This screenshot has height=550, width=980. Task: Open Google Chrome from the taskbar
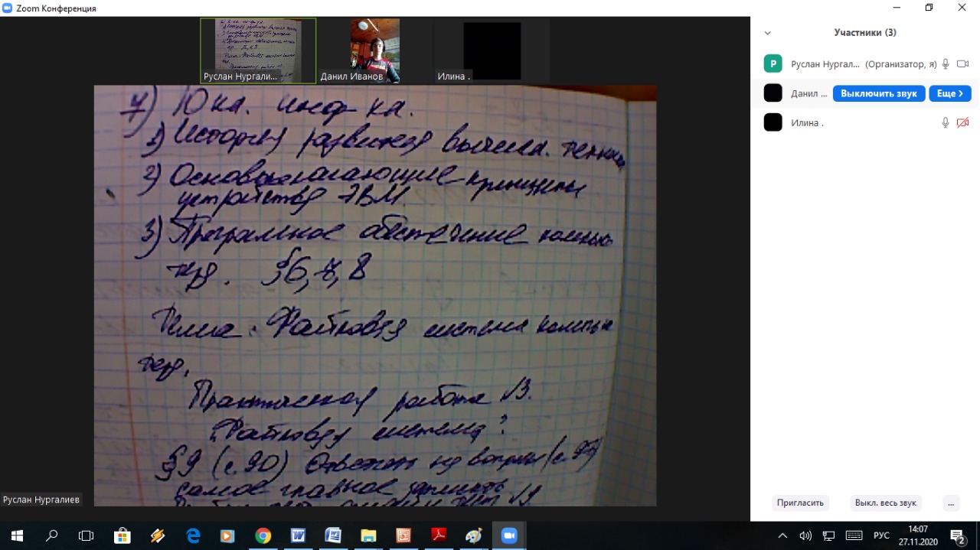pyautogui.click(x=263, y=535)
